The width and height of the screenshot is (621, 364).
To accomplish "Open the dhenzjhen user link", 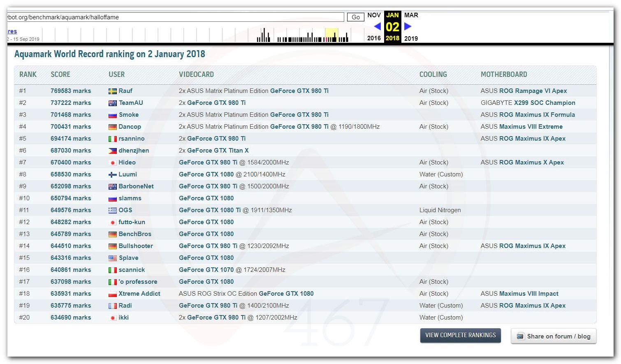I will [134, 151].
